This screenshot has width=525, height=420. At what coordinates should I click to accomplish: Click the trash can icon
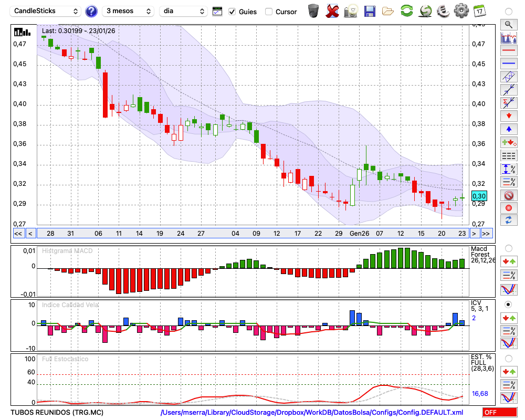coord(313,10)
